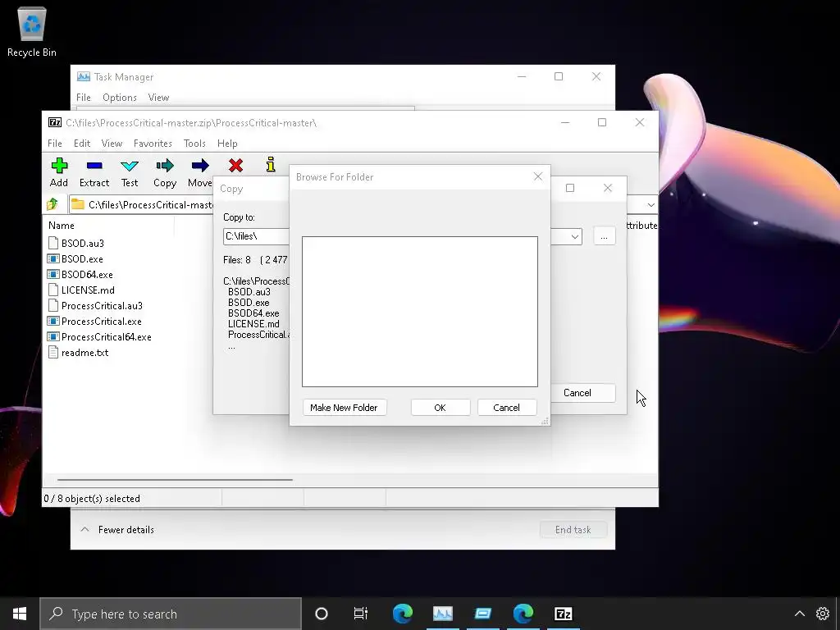Click the second Edge icon in taskbar
840x630 pixels.
tap(523, 614)
